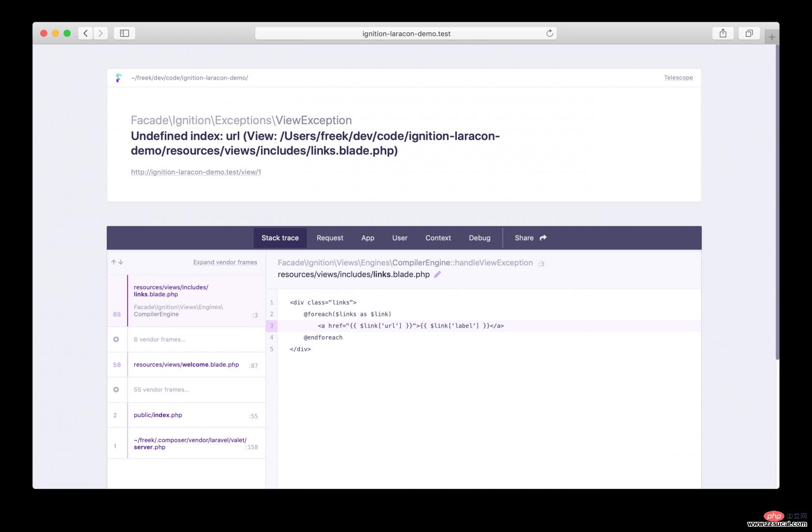Open the Safari share button
The width and height of the screenshot is (812, 532).
click(x=723, y=33)
